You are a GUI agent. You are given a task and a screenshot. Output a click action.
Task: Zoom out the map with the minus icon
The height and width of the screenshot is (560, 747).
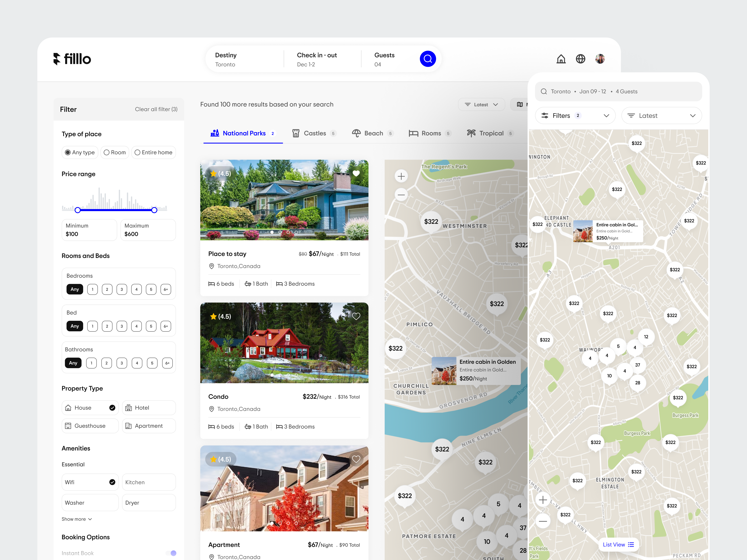[401, 195]
